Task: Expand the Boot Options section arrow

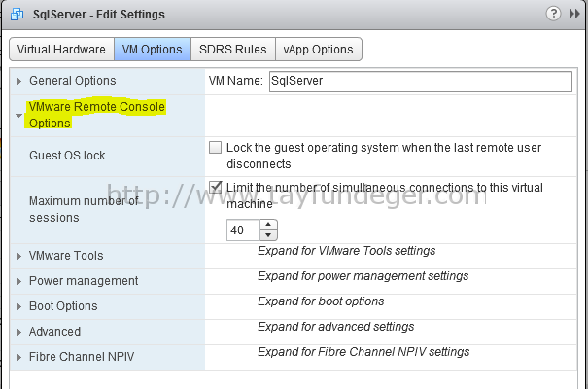Action: coord(19,306)
